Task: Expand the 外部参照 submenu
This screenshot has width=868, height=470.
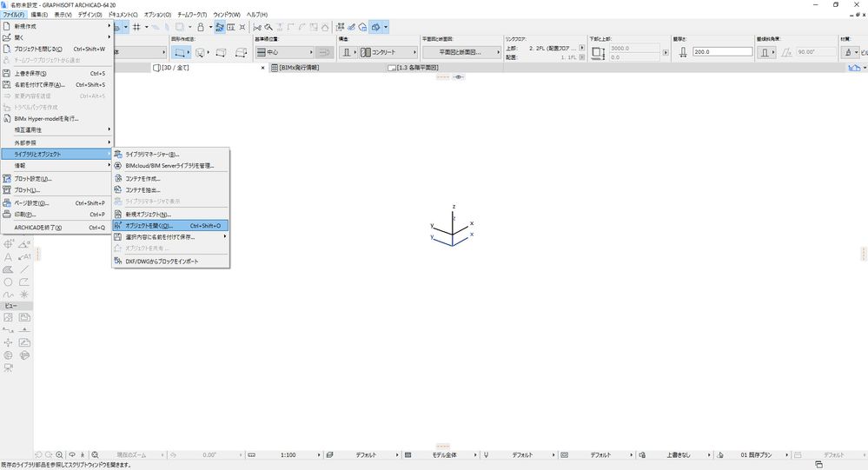Action: [56, 142]
